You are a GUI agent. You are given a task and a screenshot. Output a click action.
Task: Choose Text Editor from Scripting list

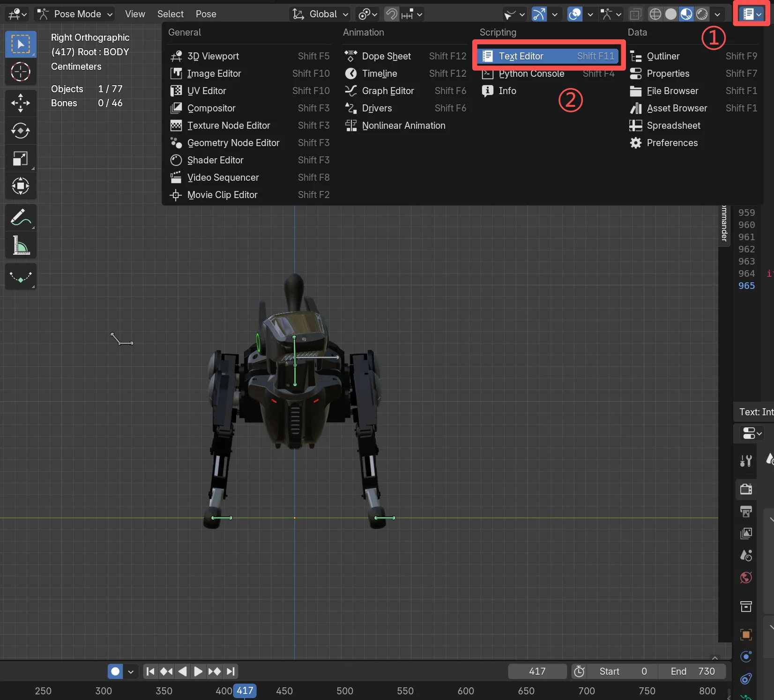(549, 56)
